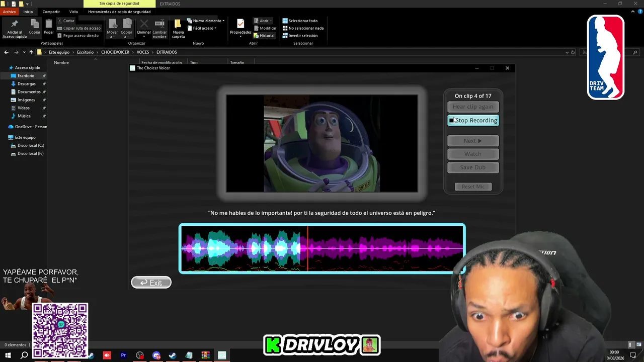The height and width of the screenshot is (362, 644).
Task: Click Stop Recording in The Choicer Voicer
Action: [473, 121]
